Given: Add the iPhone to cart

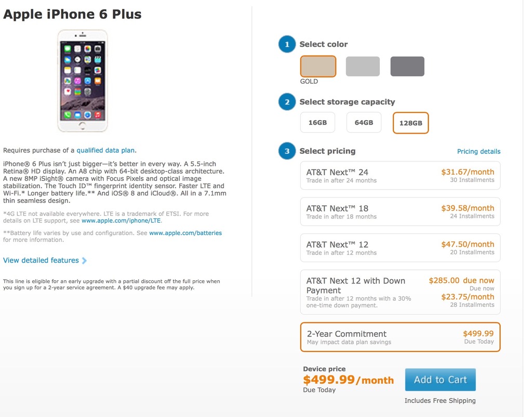Looking at the screenshot, I should point(441,380).
